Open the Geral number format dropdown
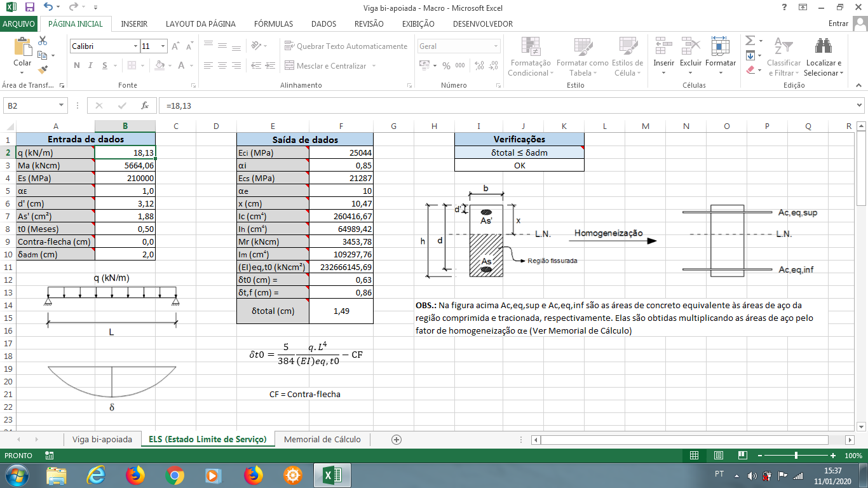868x488 pixels. pos(496,46)
